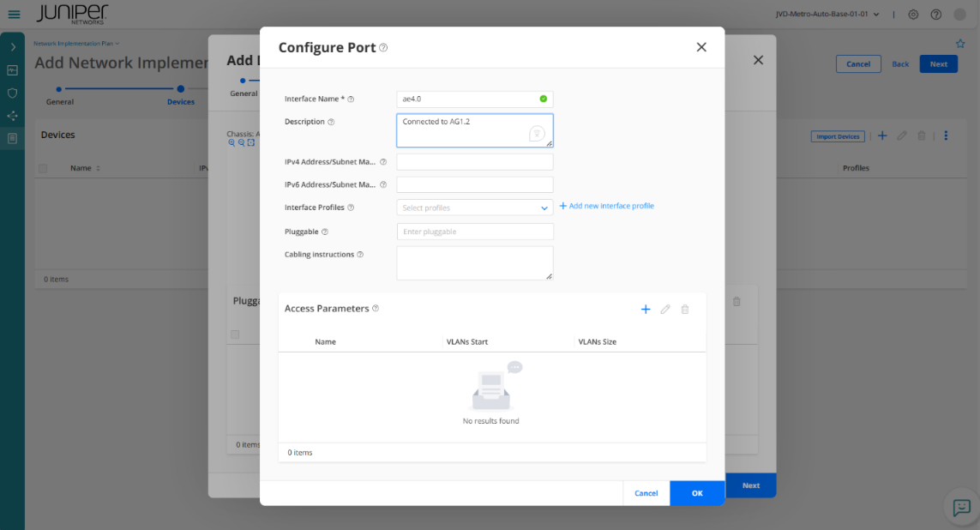Delete device with trash icon in Devices toolbar

tap(921, 136)
